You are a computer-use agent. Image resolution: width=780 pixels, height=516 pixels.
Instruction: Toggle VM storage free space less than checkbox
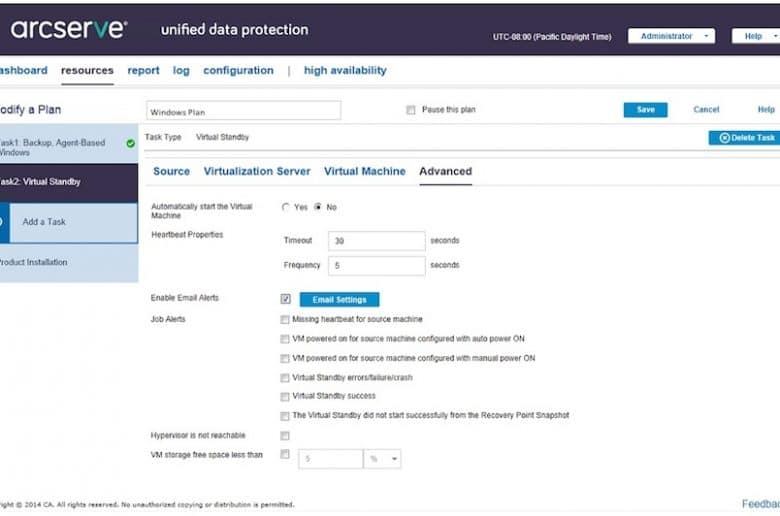[285, 454]
